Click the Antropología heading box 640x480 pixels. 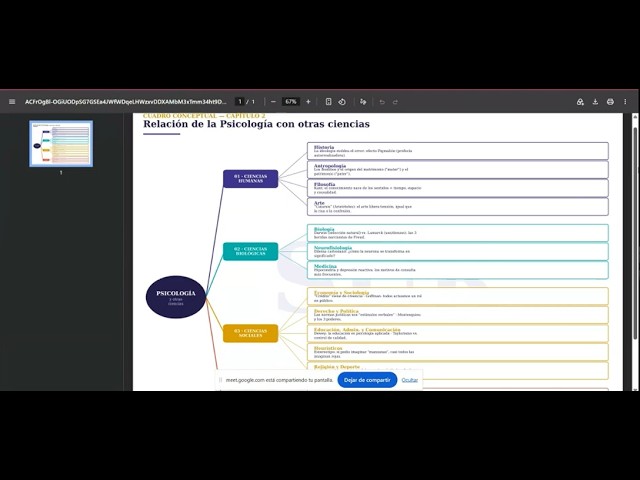pos(458,169)
